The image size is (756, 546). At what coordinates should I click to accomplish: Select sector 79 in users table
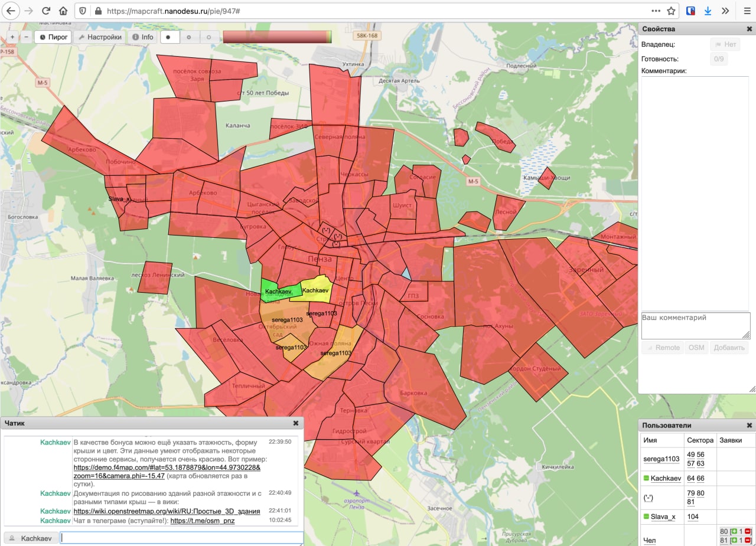click(691, 493)
